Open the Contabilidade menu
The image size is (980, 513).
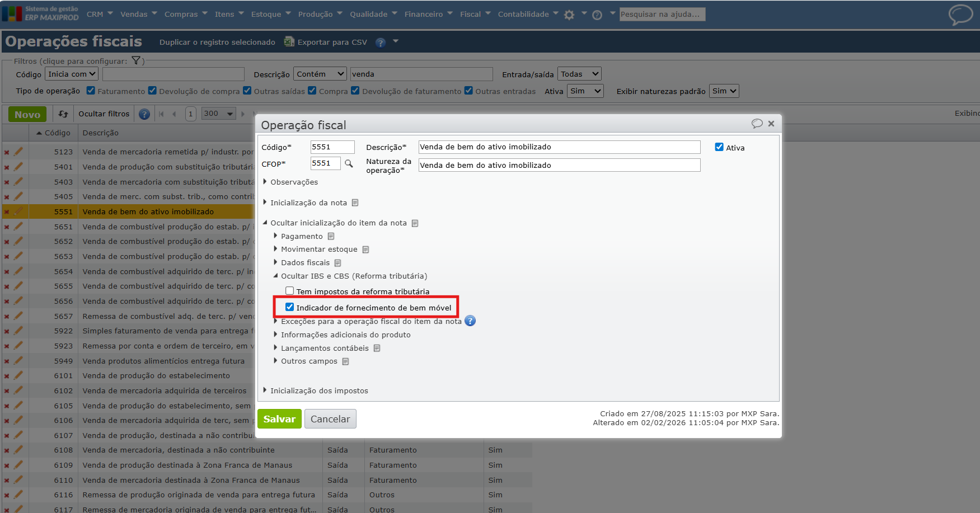528,15
